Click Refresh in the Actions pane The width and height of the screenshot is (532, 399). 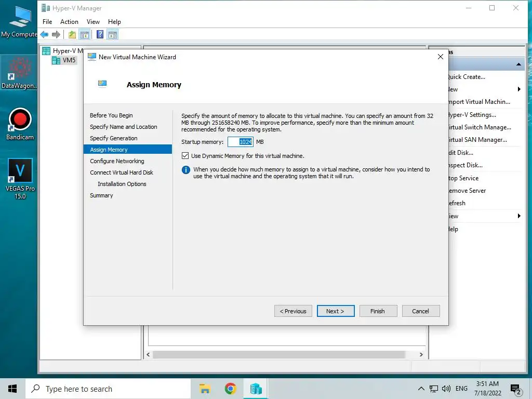click(457, 203)
